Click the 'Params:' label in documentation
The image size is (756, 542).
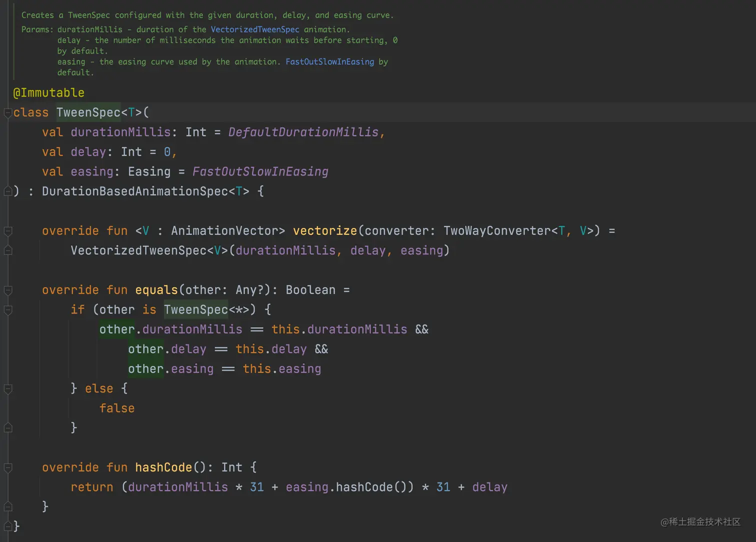(x=37, y=29)
